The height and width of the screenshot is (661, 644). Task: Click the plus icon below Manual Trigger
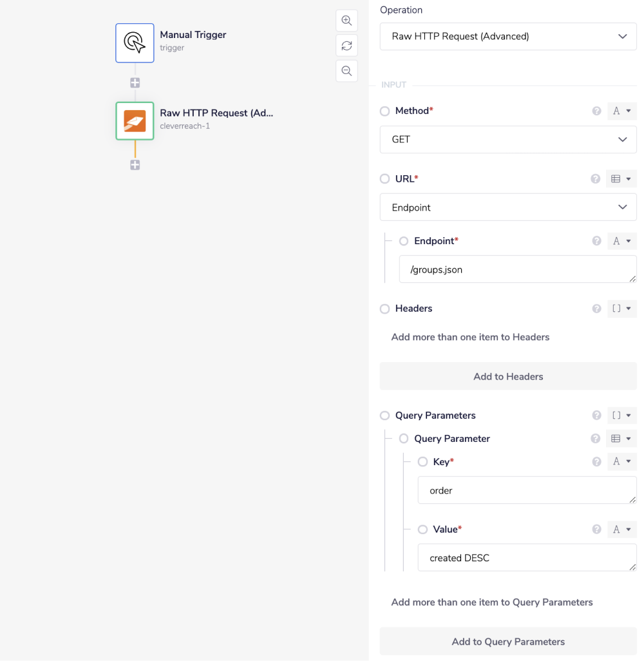(135, 82)
